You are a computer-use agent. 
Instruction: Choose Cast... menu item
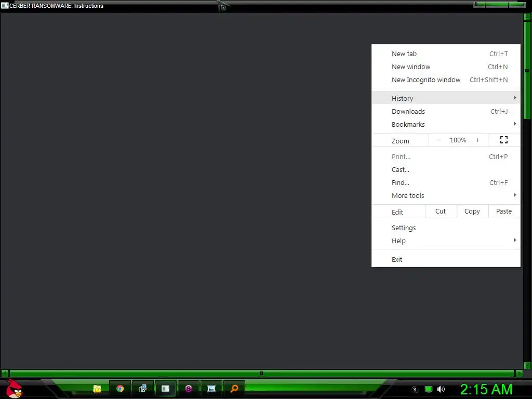tap(446, 169)
